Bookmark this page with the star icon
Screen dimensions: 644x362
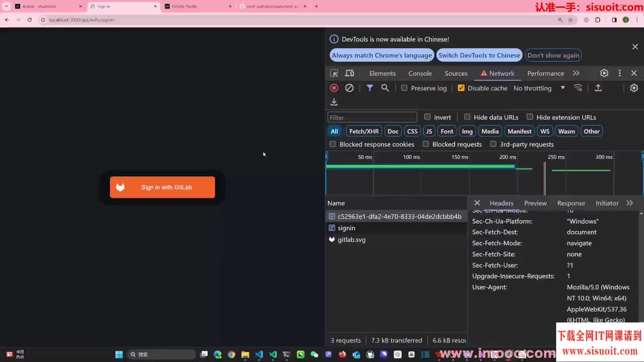(571, 20)
